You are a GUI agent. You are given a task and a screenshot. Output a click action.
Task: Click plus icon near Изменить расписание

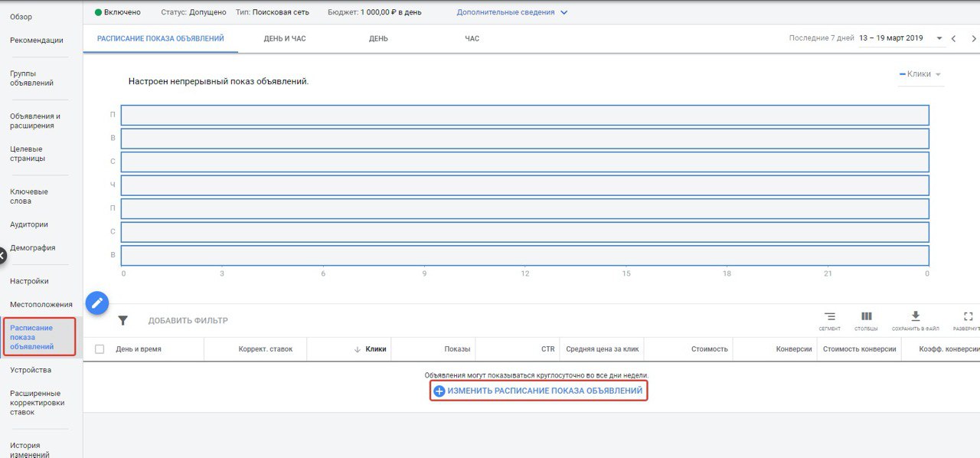pos(439,391)
